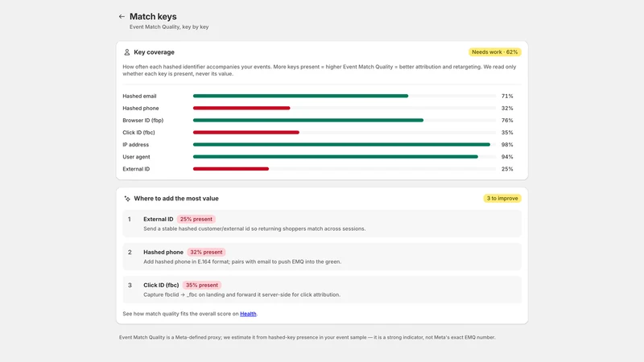The height and width of the screenshot is (362, 644).
Task: Click the External ID label in Key coverage
Action: pos(136,169)
